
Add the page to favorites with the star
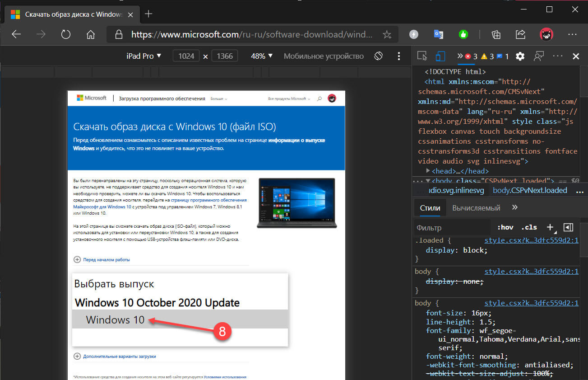pos(387,34)
